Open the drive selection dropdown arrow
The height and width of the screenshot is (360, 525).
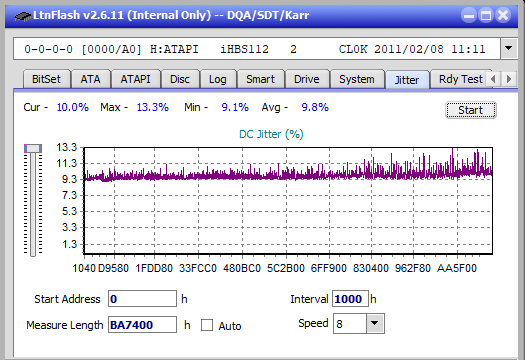pos(508,49)
